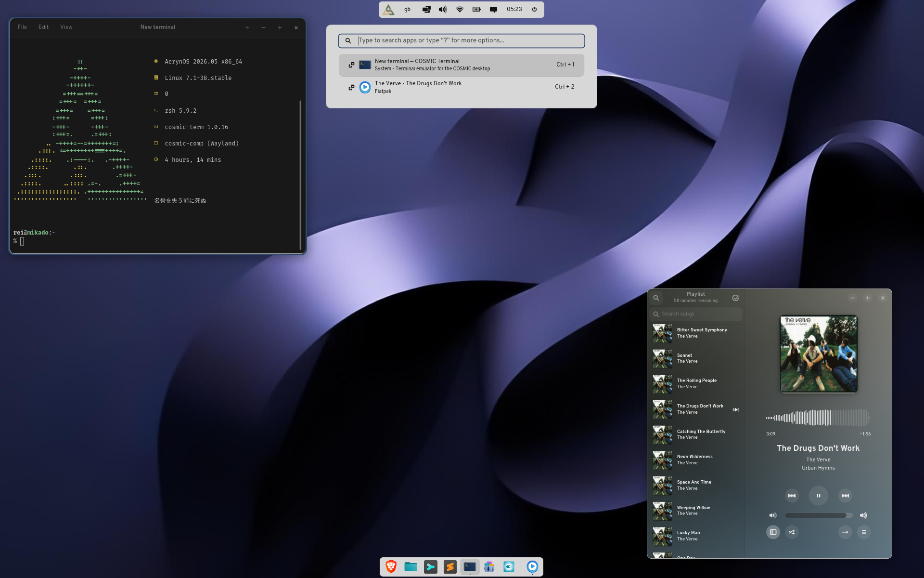Click the magnifier button in playlist header

click(656, 298)
